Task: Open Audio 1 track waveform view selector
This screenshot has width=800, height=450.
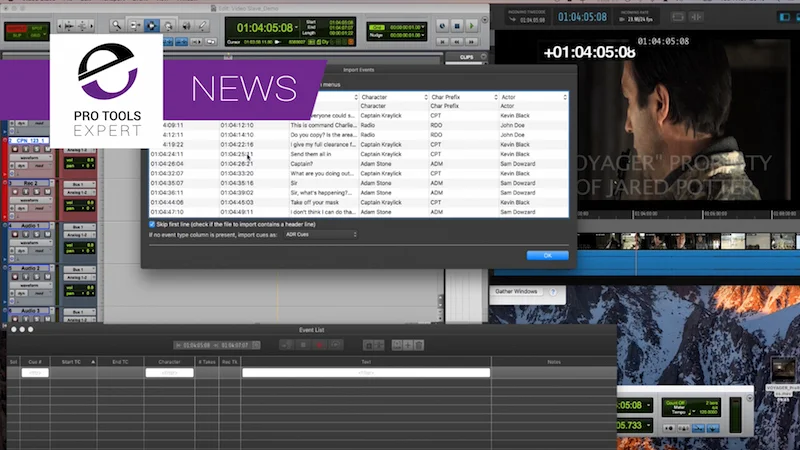Action: tap(30, 243)
